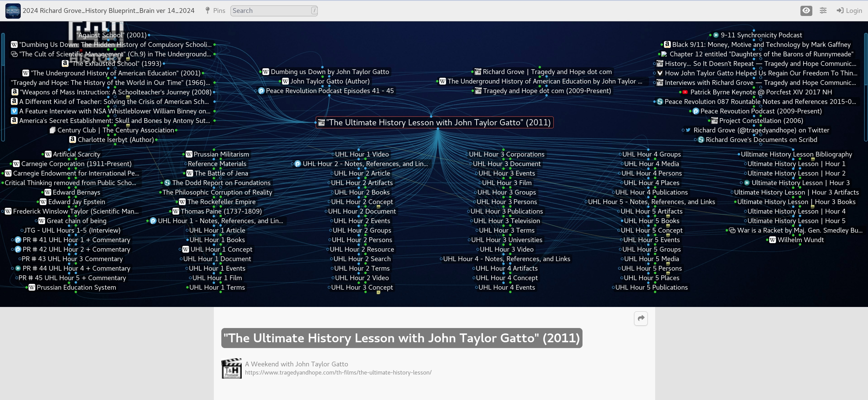Image resolution: width=868 pixels, height=400 pixels.
Task: Open the sliders settings icon
Action: coord(823,11)
